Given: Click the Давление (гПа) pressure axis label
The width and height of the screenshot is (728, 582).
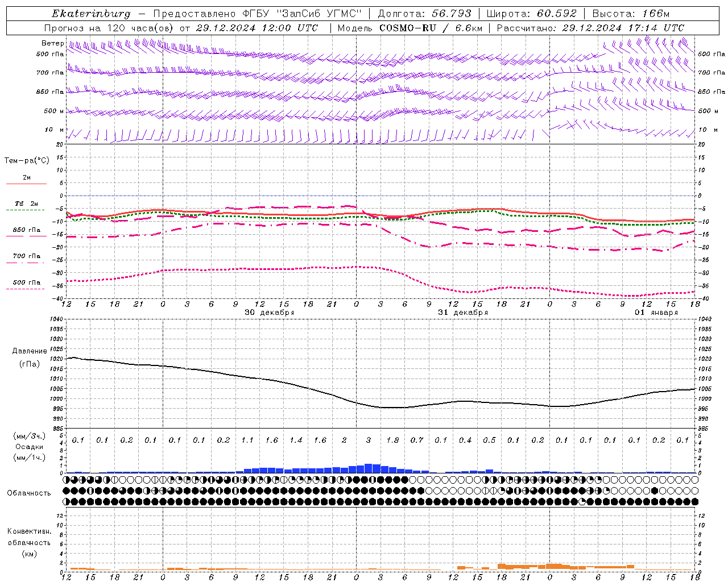Looking at the screenshot, I should click(x=29, y=357).
